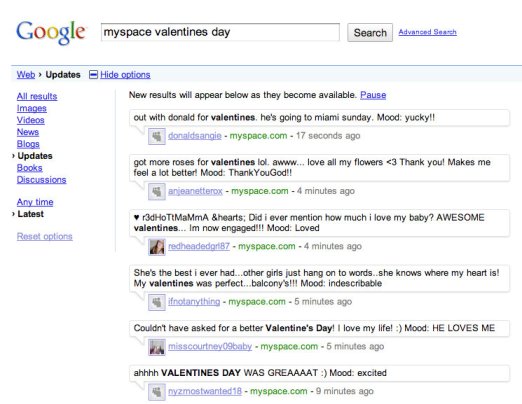Open misscourtney09baby's profile photo thumbnail
Image resolution: width=522 pixels, height=404 pixels.
[x=157, y=347]
